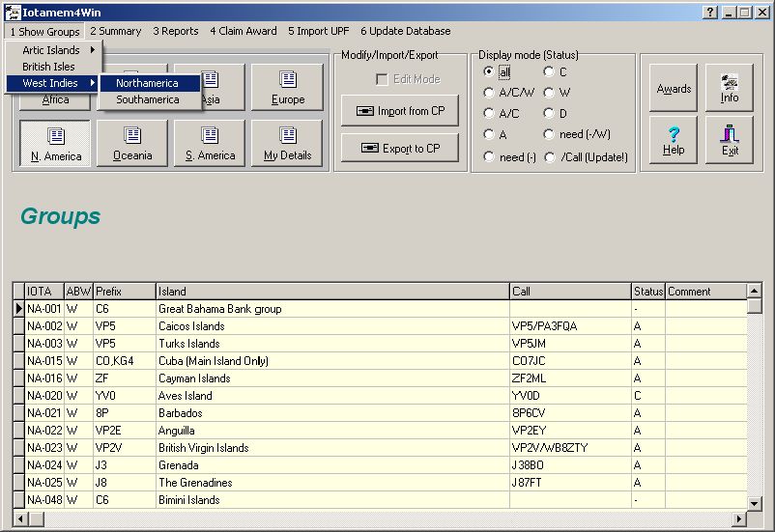Image resolution: width=775 pixels, height=532 pixels.
Task: Click the 'VP5/PA3FQA' call cell
Action: tap(570, 326)
